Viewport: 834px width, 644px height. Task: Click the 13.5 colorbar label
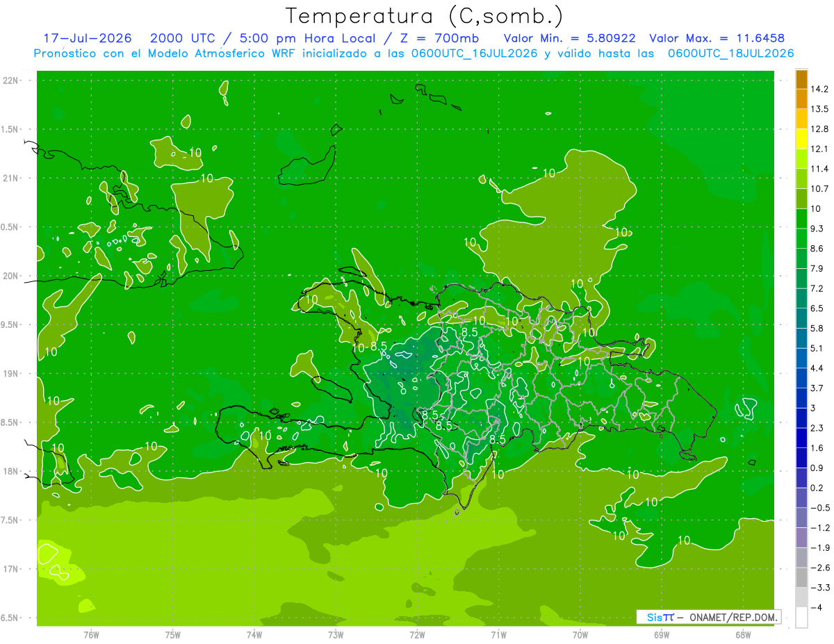(x=821, y=109)
